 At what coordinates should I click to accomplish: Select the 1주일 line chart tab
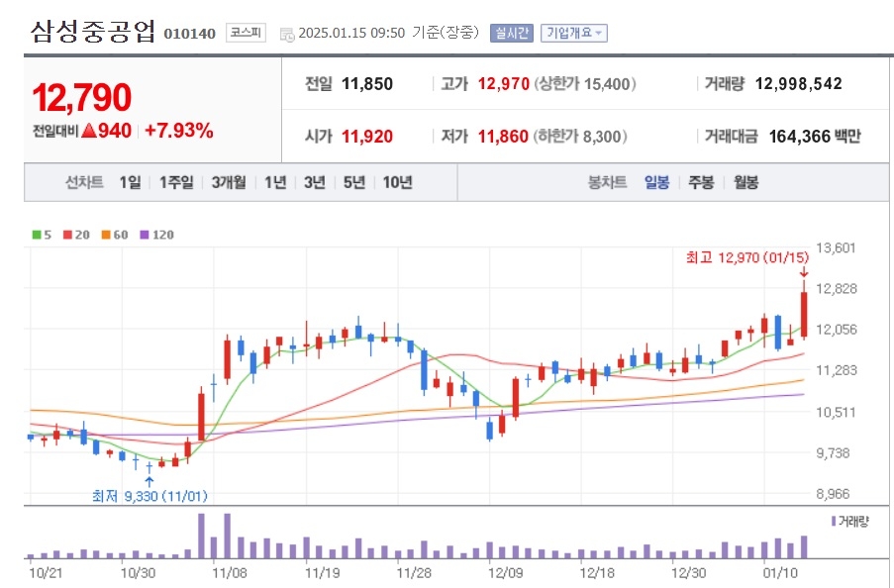click(176, 182)
